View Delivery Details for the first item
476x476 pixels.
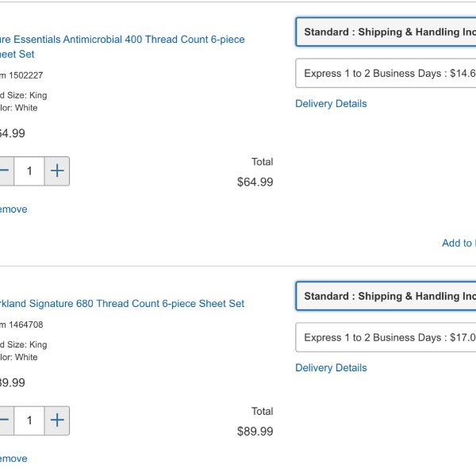point(331,103)
